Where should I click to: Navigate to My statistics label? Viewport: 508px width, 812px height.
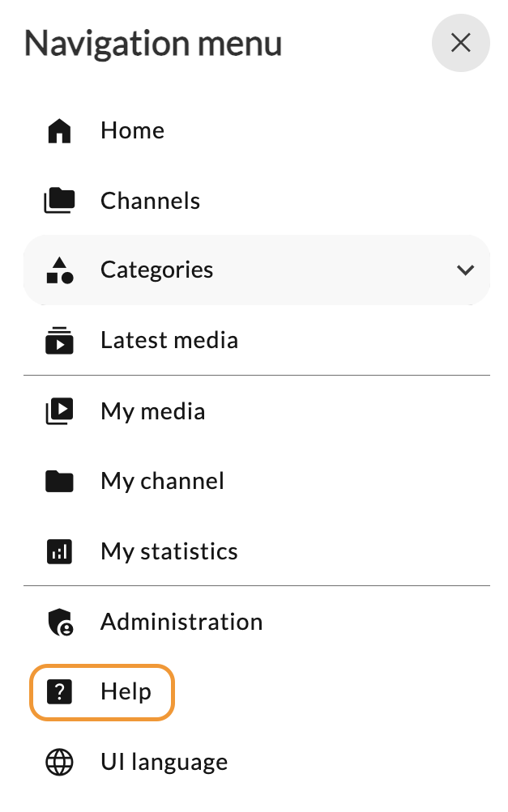point(169,551)
